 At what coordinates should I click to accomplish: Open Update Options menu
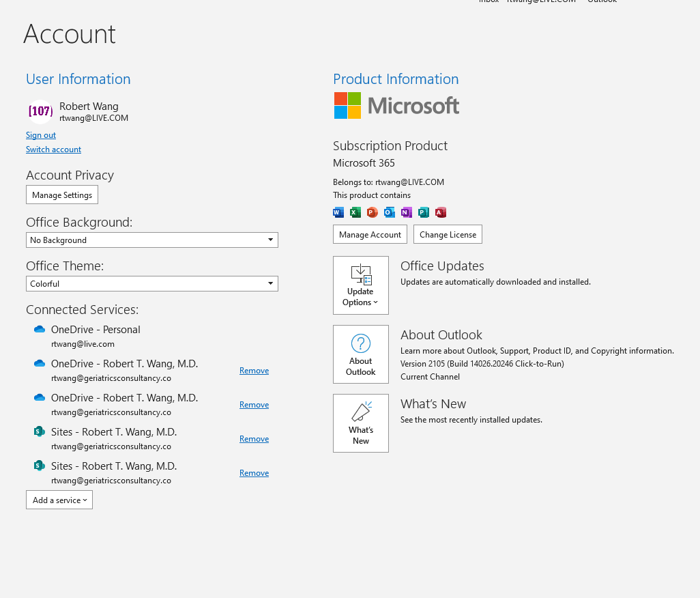point(361,285)
